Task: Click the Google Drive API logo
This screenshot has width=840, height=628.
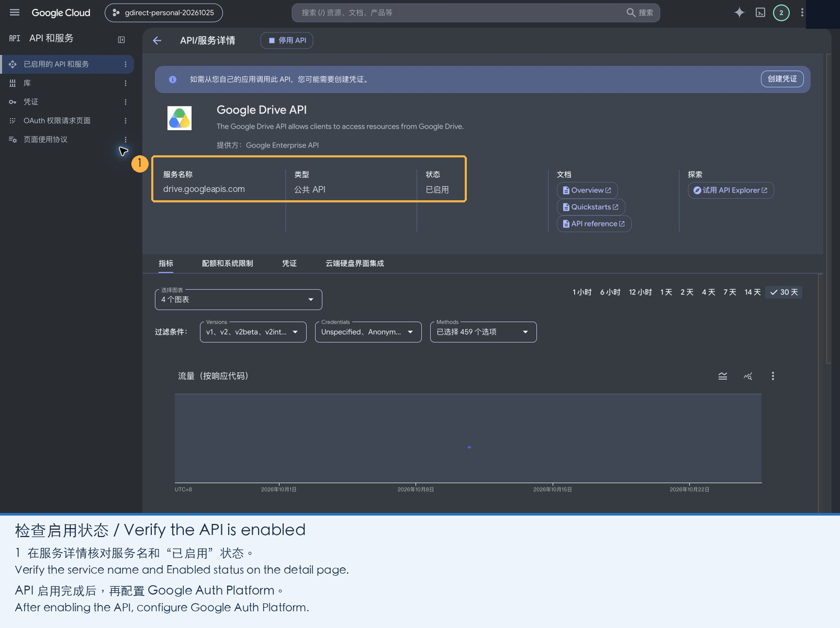Action: [180, 118]
